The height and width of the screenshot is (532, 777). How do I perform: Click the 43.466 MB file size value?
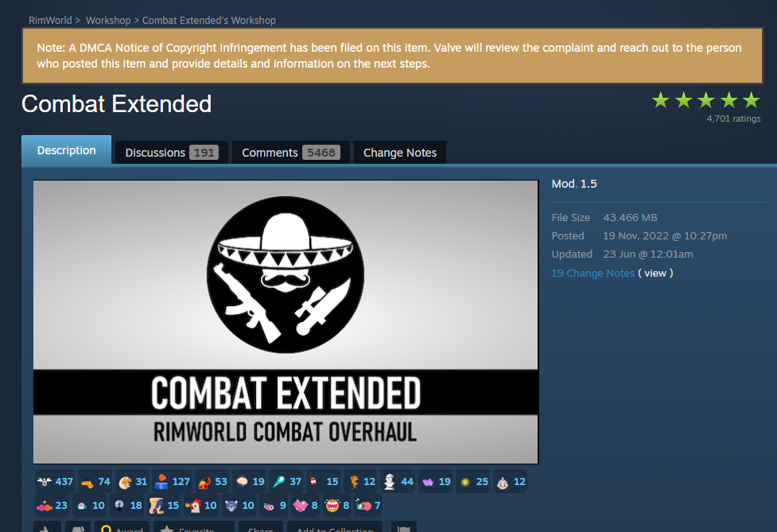tap(630, 217)
